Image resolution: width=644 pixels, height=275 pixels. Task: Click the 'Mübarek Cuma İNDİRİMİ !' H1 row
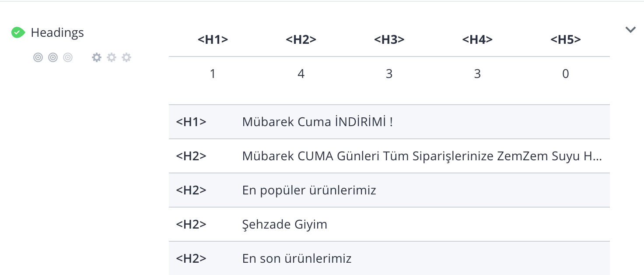point(389,122)
